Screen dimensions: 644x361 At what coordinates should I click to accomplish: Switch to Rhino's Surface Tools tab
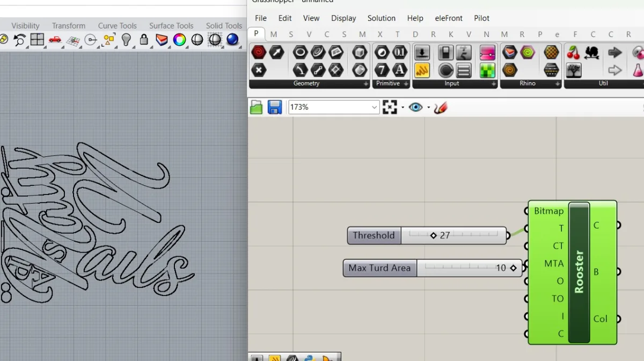171,26
